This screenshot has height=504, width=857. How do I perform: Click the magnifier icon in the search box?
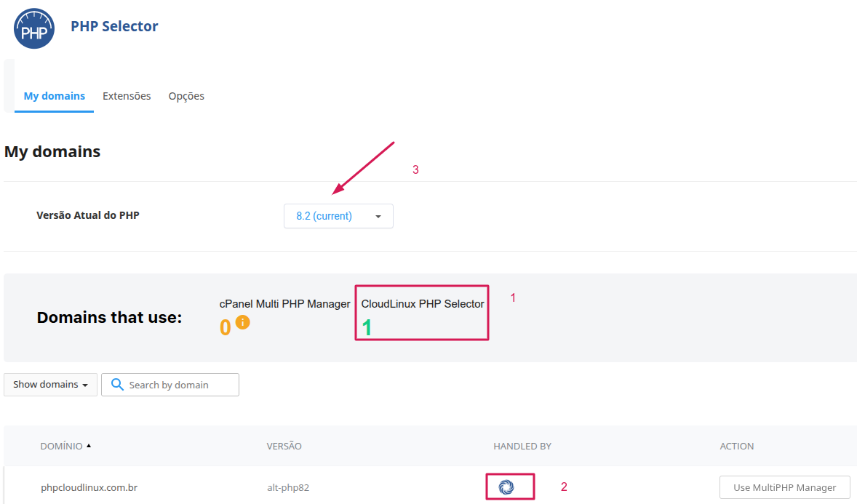[116, 385]
